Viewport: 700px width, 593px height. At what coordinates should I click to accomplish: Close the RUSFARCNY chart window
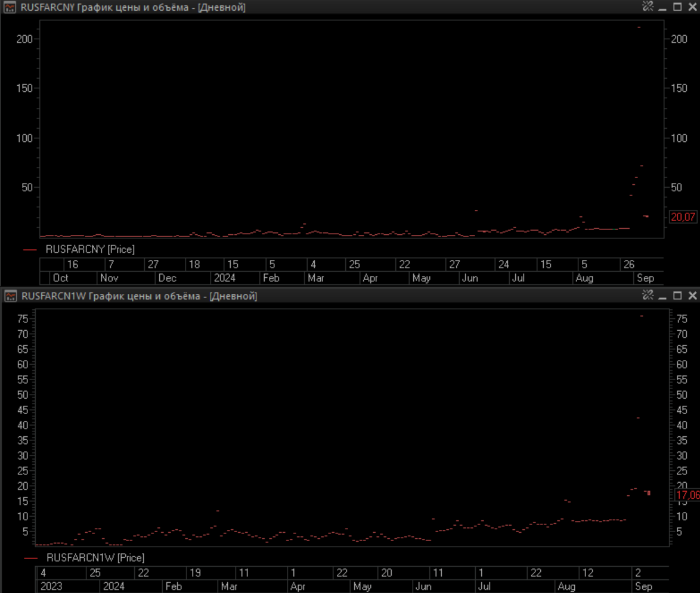tap(692, 7)
